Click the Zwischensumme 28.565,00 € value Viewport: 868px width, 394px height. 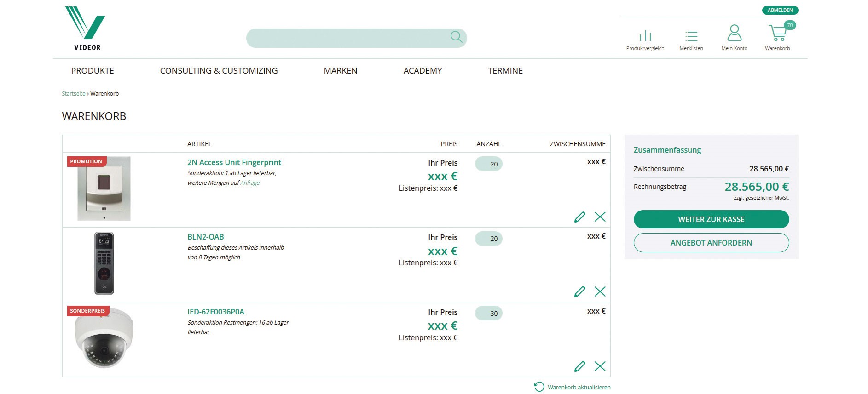click(x=769, y=169)
